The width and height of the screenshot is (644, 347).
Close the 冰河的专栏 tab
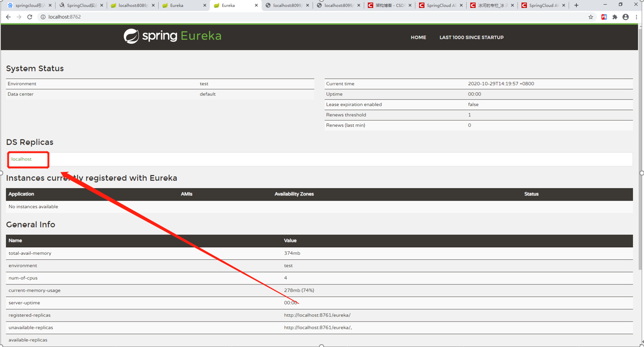[513, 6]
